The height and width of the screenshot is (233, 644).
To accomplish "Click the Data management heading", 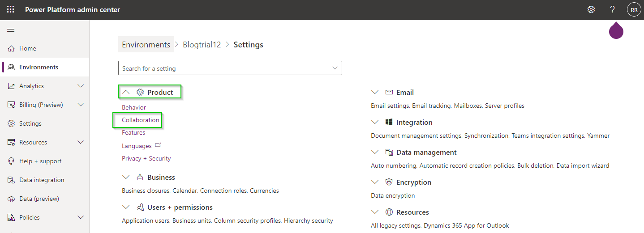I will point(427,152).
